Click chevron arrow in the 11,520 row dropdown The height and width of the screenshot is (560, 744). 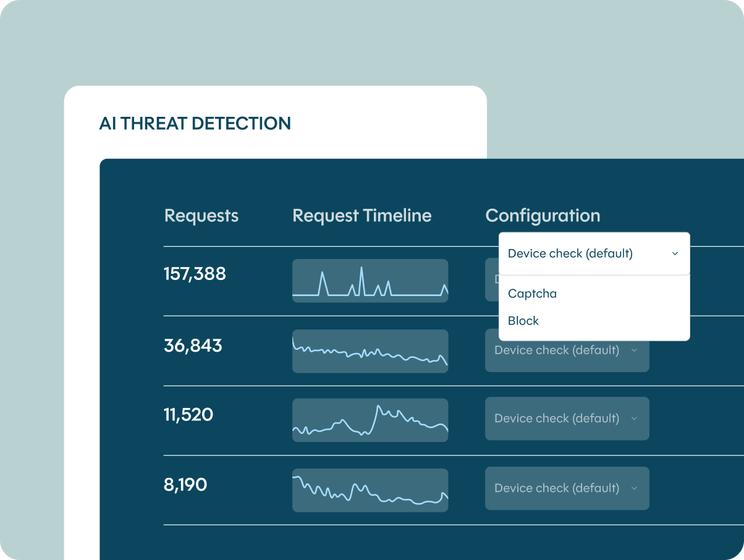[x=634, y=418]
